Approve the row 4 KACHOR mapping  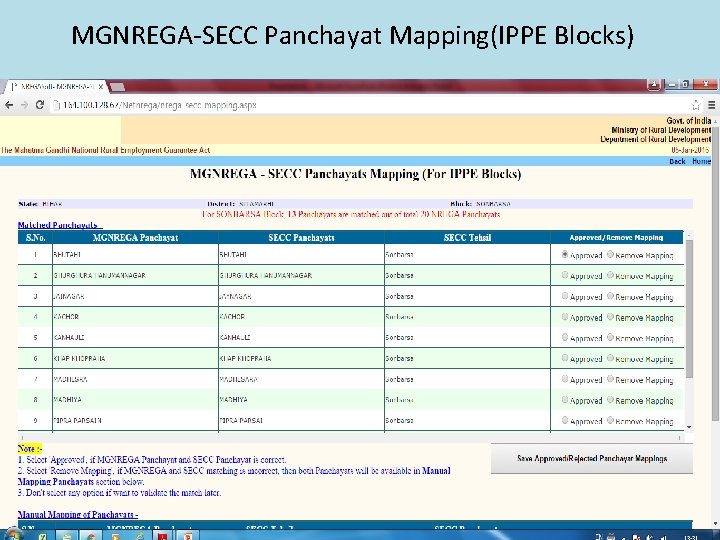[565, 317]
